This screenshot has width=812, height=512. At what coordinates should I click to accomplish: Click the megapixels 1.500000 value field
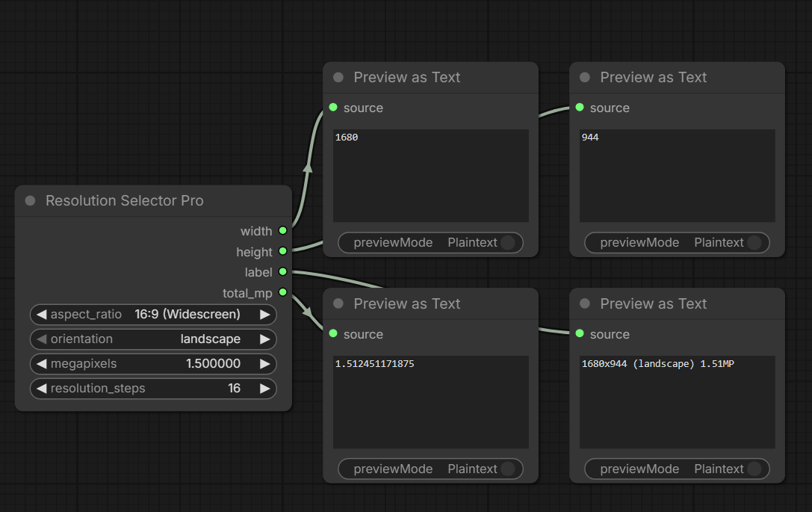(153, 364)
